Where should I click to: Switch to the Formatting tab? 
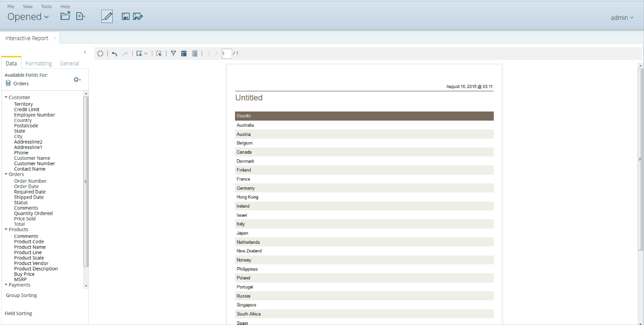[x=39, y=64]
